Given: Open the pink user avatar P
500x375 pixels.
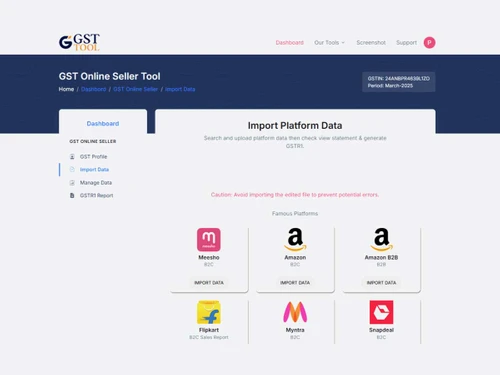Looking at the screenshot, I should click(429, 43).
